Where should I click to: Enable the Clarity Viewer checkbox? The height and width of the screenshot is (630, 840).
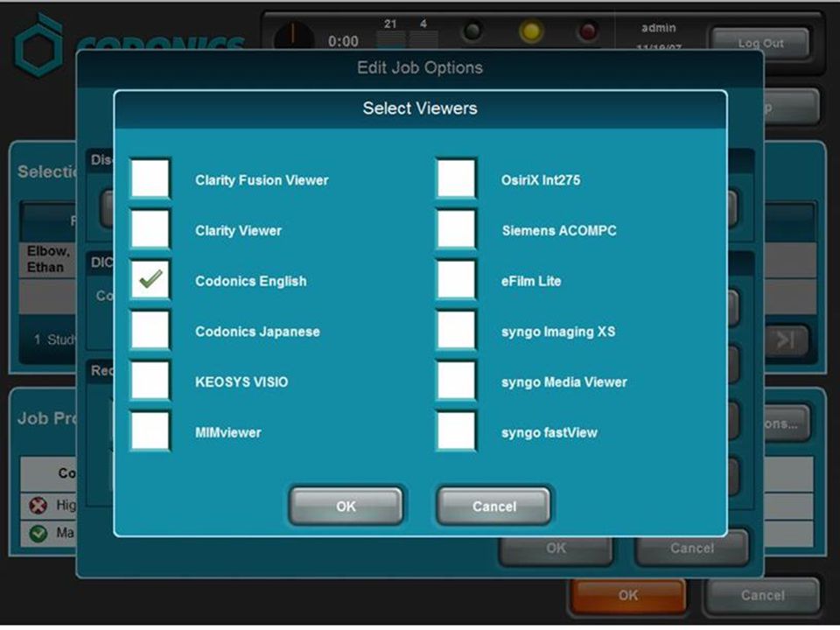[150, 228]
